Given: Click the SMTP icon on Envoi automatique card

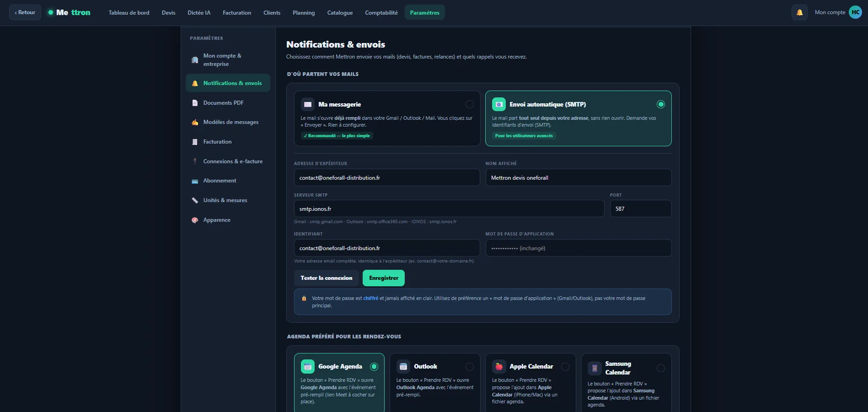Looking at the screenshot, I should [x=499, y=104].
